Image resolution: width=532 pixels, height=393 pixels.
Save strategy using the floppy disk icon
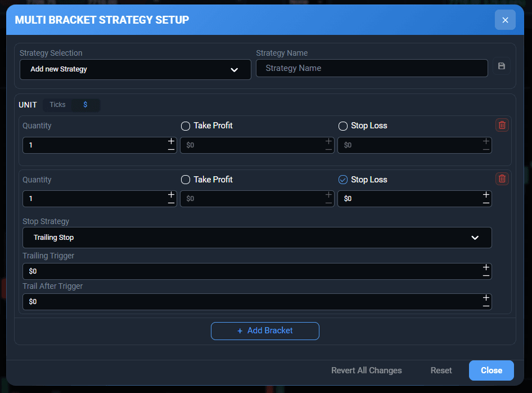click(x=502, y=66)
